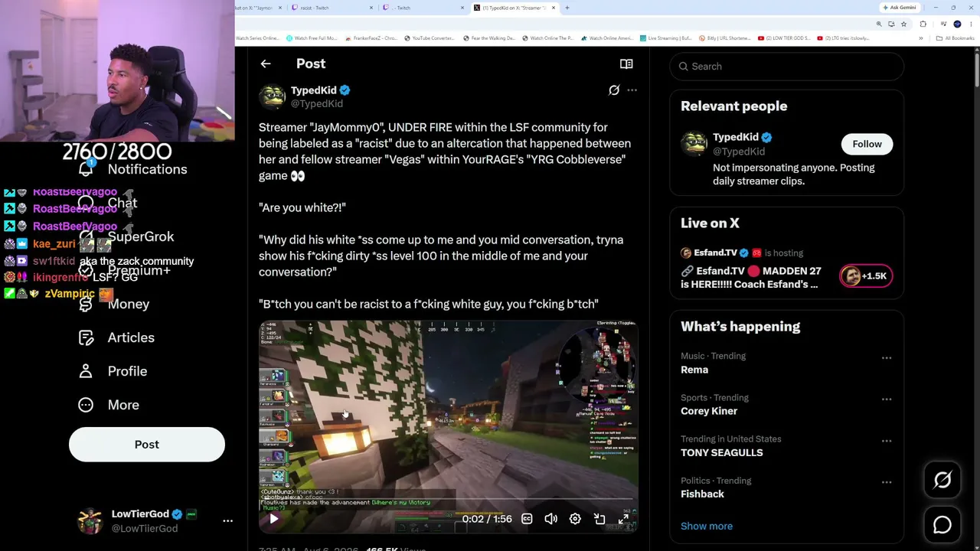The height and width of the screenshot is (551, 980).
Task: Open the @TypedKid handle under the post author
Action: click(x=317, y=103)
